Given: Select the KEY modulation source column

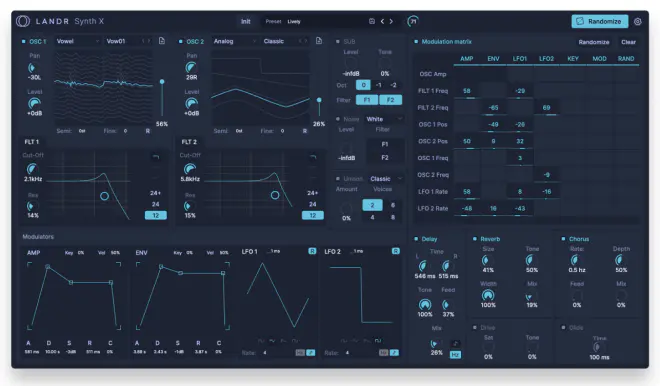Looking at the screenshot, I should point(573,59).
